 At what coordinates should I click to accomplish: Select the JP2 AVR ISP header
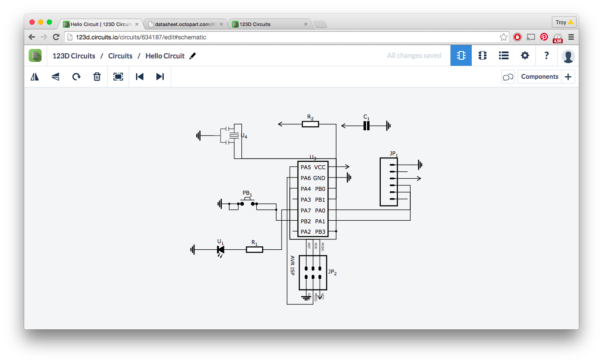click(313, 273)
